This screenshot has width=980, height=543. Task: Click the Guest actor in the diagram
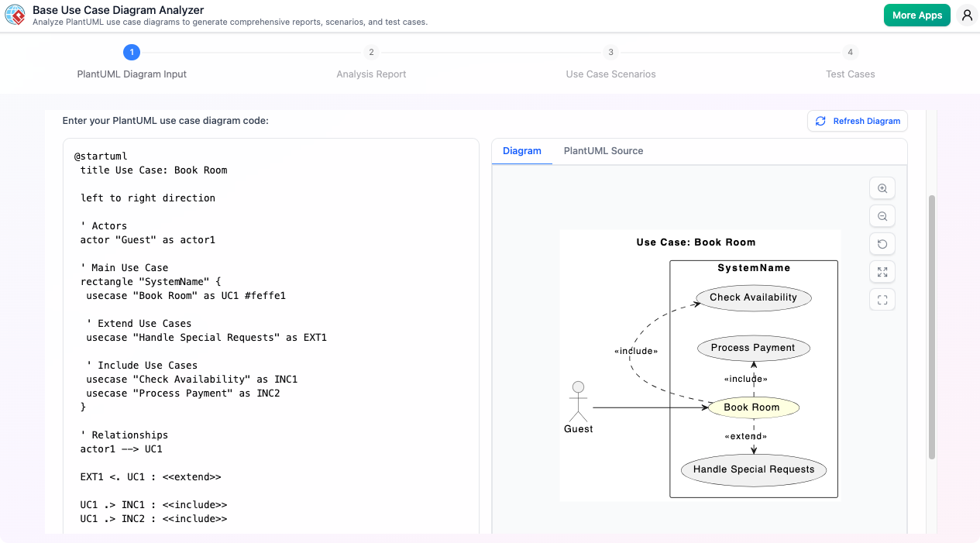tap(578, 403)
